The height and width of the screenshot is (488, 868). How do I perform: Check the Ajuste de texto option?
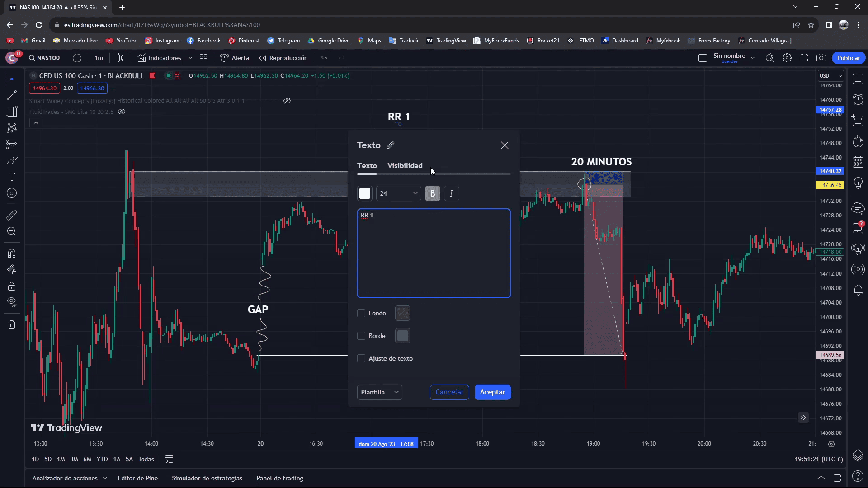(x=361, y=358)
